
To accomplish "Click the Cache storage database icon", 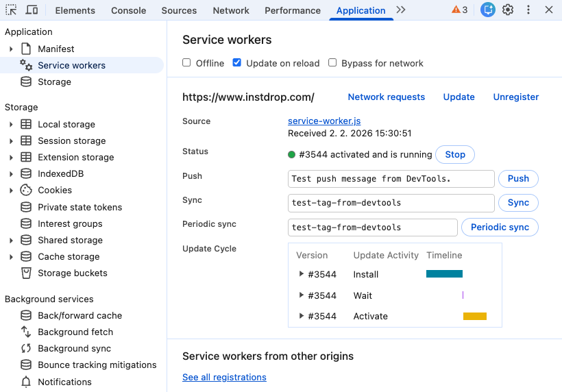I will (26, 256).
